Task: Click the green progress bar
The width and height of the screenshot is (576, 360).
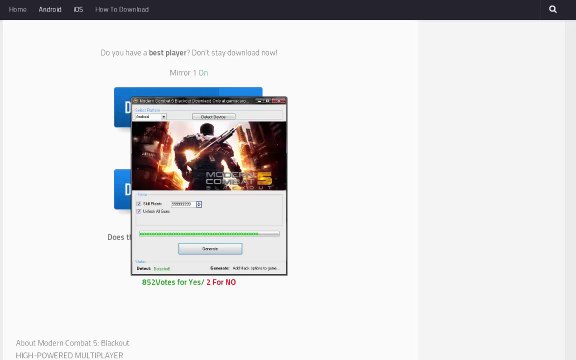Action: point(209,234)
